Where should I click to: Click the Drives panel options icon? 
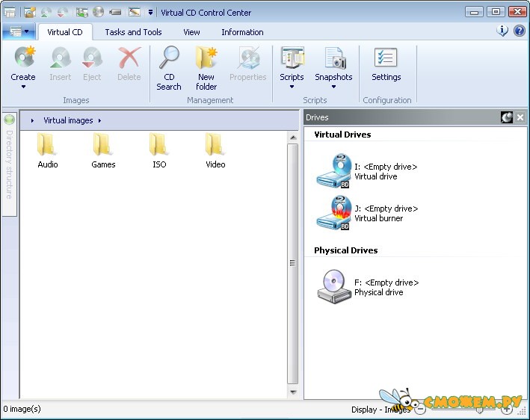pos(506,117)
